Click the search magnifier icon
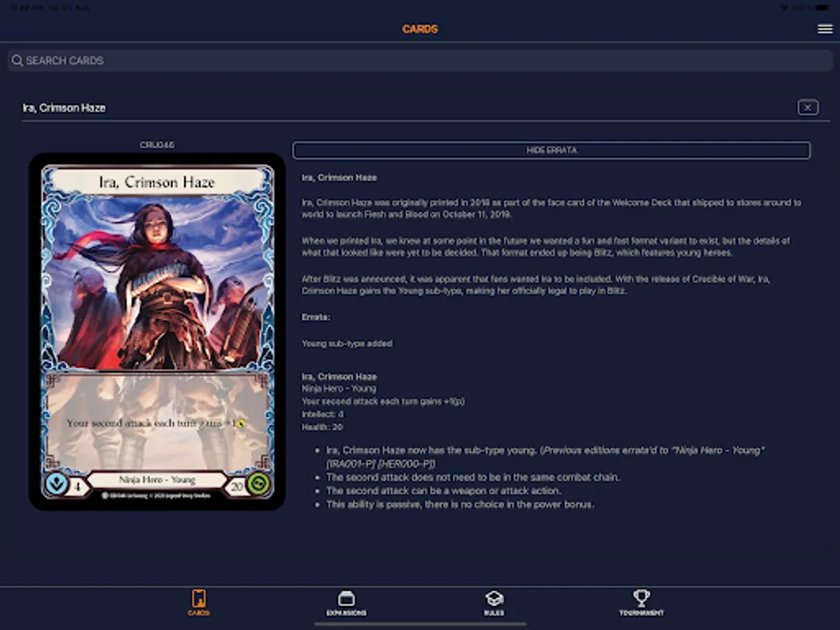 click(x=17, y=61)
